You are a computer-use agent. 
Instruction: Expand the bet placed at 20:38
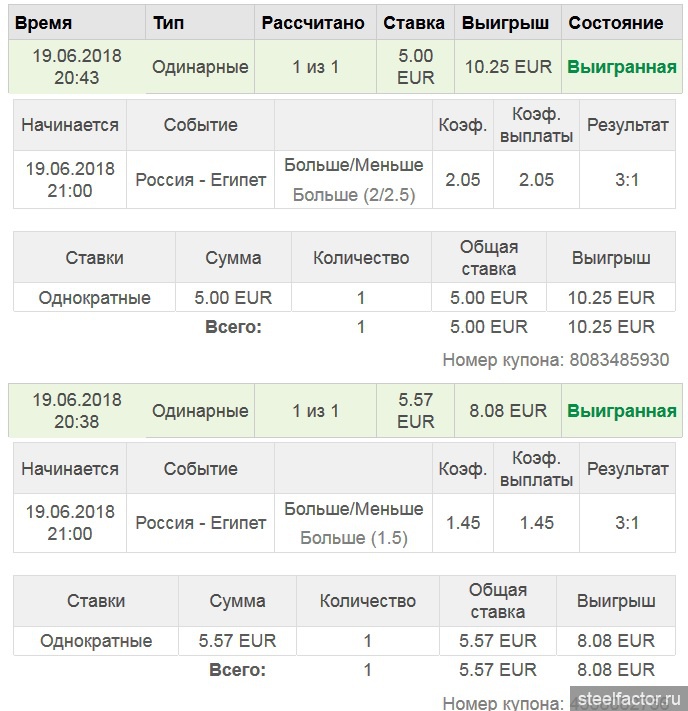pos(76,410)
